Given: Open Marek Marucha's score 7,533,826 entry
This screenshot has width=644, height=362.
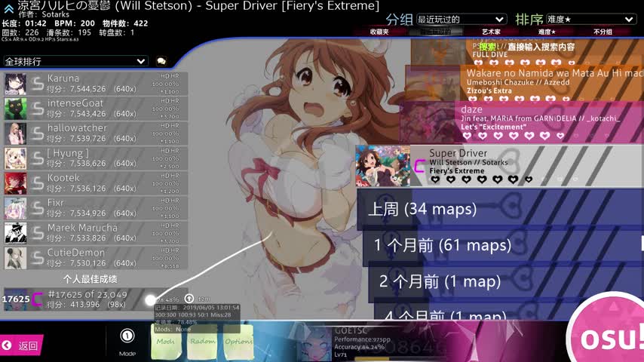Looking at the screenshot, I should tap(95, 233).
